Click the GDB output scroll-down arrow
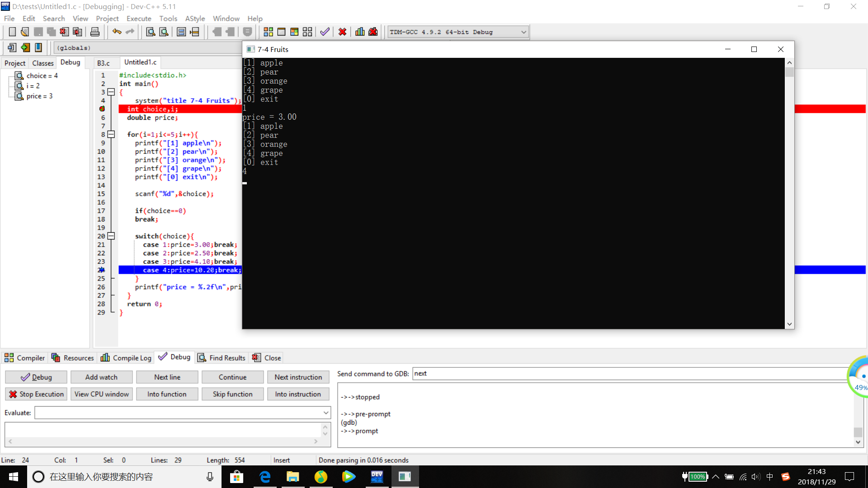Screen dimensions: 868x488 point(858,442)
